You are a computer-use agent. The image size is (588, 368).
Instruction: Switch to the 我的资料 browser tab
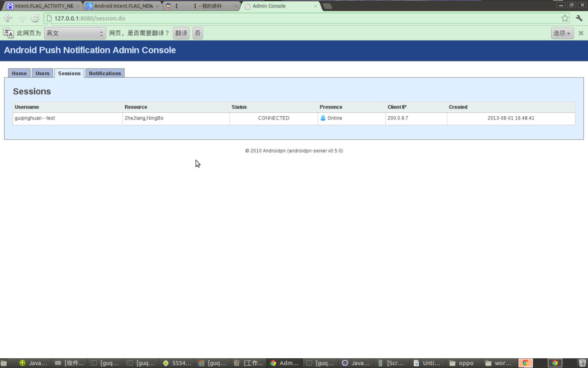[x=202, y=6]
